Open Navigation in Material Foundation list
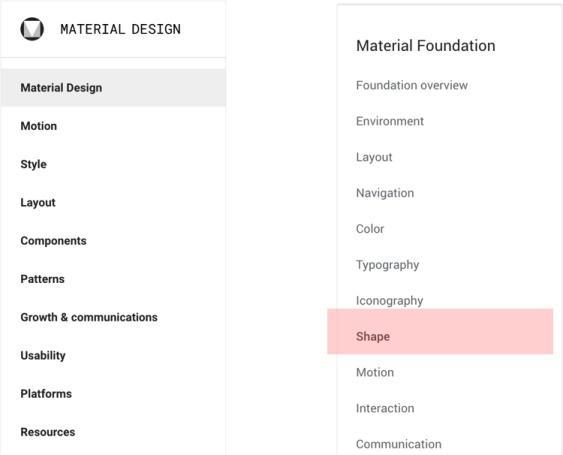The height and width of the screenshot is (455, 563). (385, 193)
